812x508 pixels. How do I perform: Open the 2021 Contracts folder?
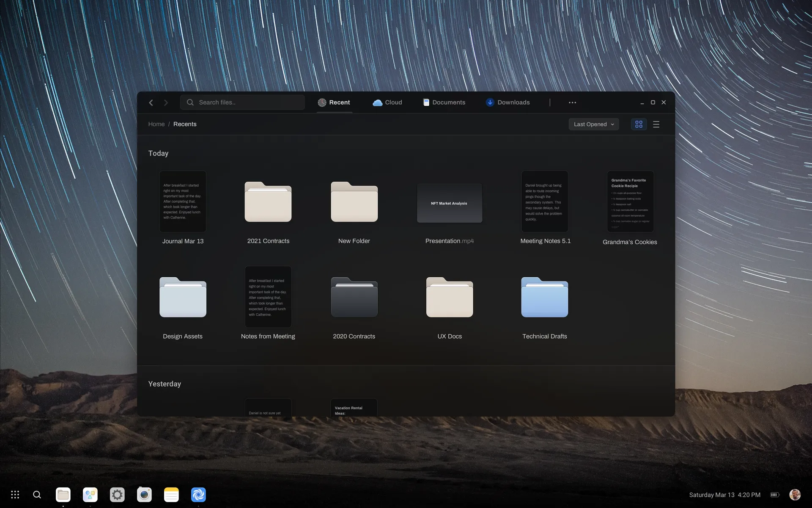tap(268, 202)
